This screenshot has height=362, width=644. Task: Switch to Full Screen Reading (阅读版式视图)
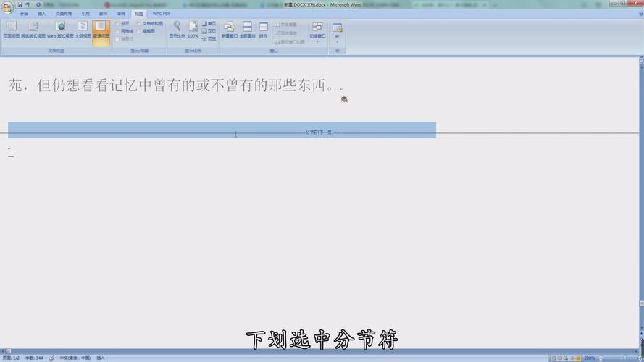tap(33, 30)
